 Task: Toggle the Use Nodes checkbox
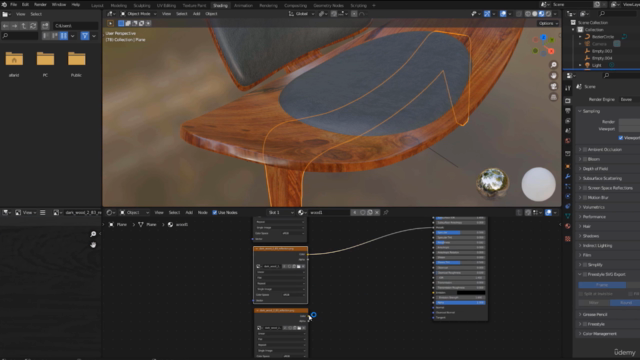pyautogui.click(x=215, y=213)
